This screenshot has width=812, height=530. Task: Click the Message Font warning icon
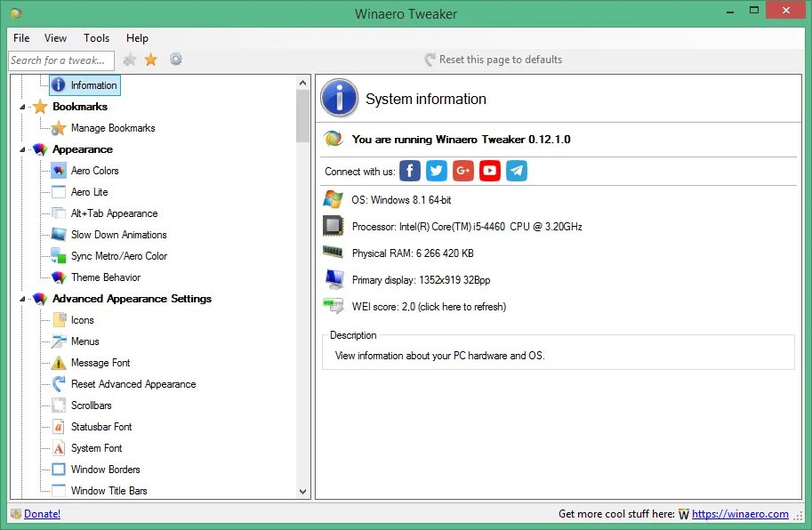[x=59, y=363]
